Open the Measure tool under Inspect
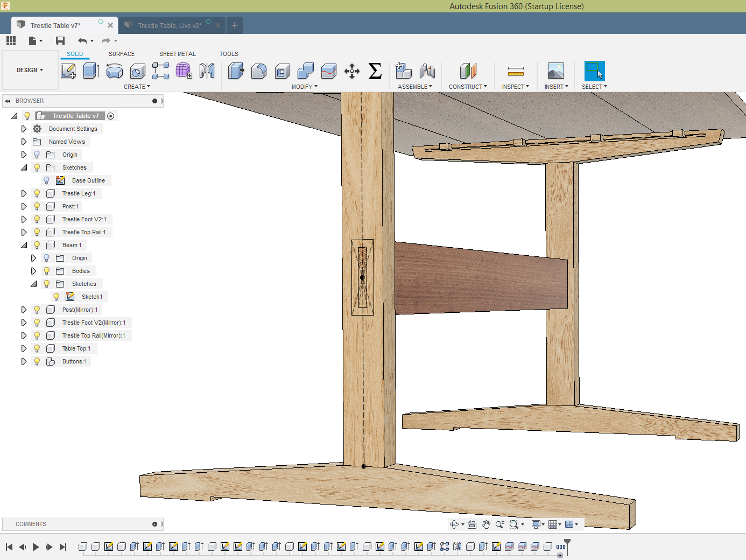 pos(515,71)
